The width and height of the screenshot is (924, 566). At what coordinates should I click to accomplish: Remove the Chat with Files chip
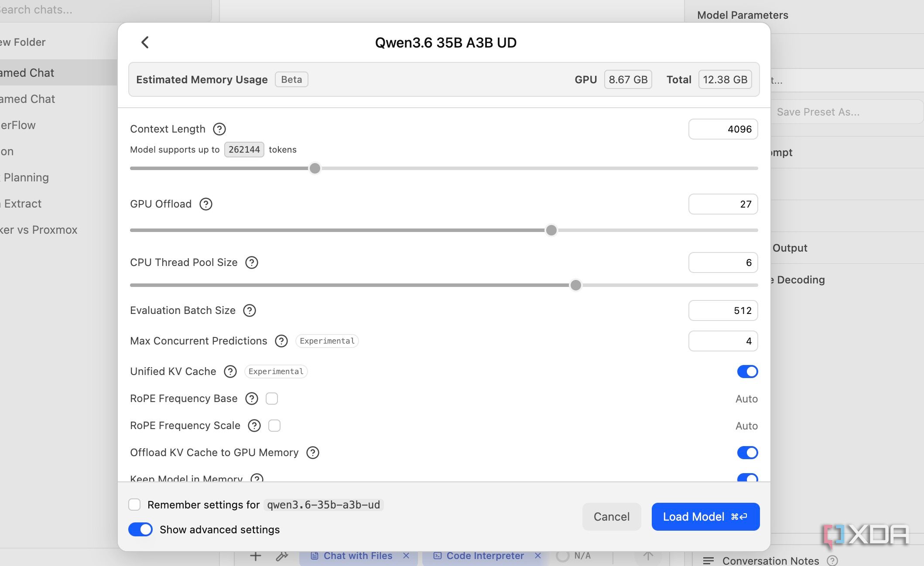[x=406, y=556]
